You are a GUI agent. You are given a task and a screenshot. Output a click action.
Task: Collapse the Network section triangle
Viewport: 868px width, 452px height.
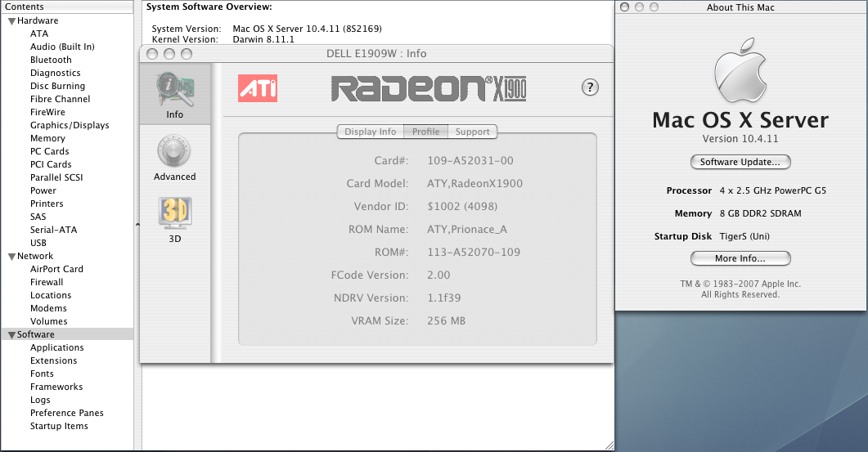[x=11, y=257]
